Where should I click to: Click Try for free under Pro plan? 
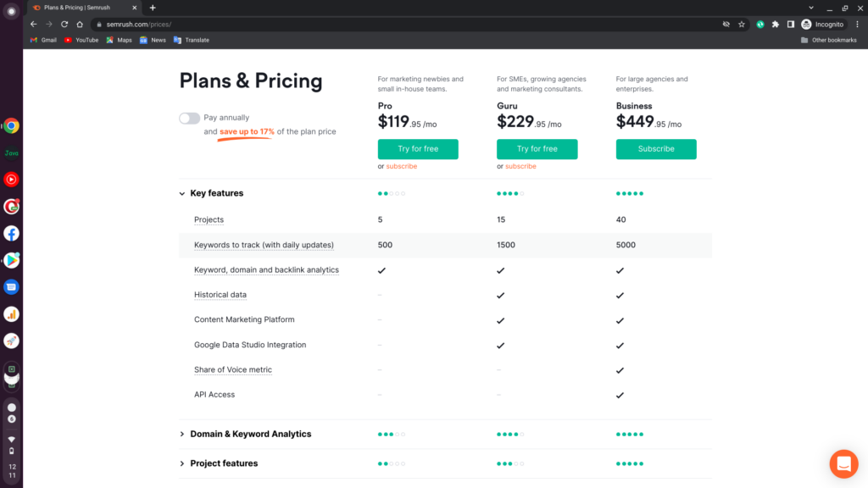(418, 149)
